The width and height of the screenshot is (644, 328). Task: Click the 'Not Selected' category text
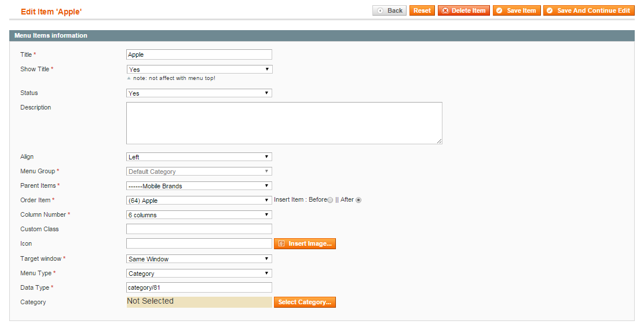[151, 301]
